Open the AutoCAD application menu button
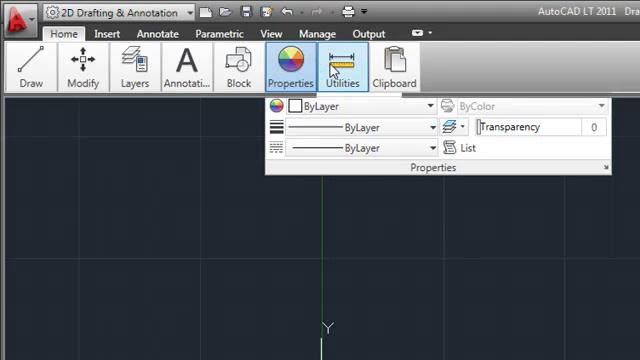Screen dimensions: 640x360 tap(20, 19)
